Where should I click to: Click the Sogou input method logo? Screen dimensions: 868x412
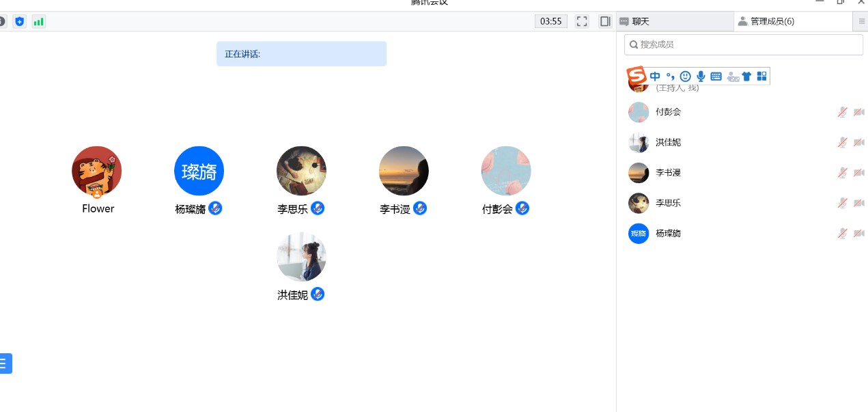click(x=636, y=76)
